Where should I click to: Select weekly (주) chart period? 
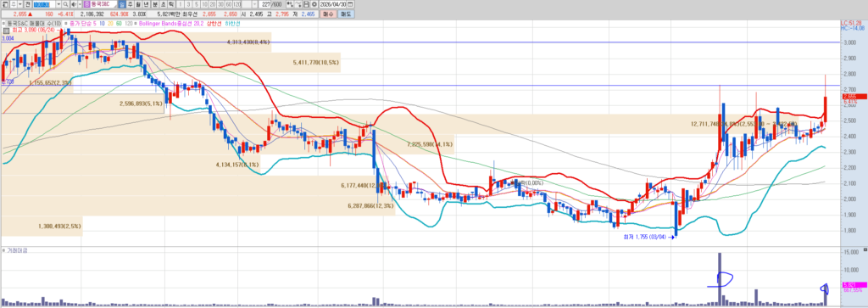[x=130, y=4]
